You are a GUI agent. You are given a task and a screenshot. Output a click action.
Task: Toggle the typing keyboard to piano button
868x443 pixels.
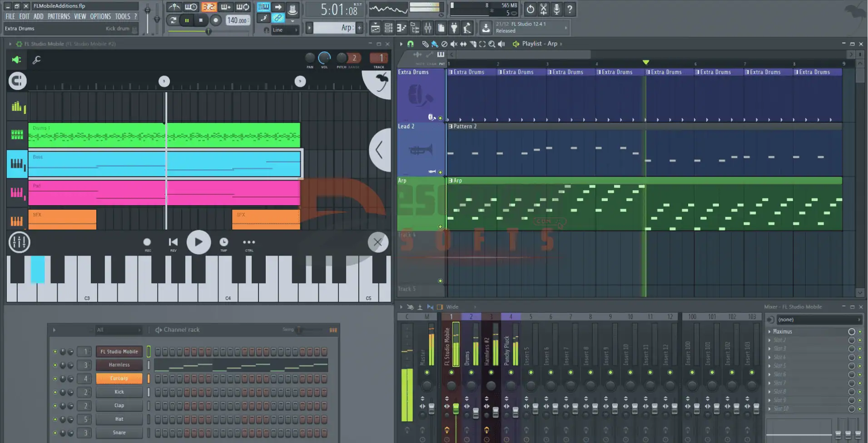point(263,7)
